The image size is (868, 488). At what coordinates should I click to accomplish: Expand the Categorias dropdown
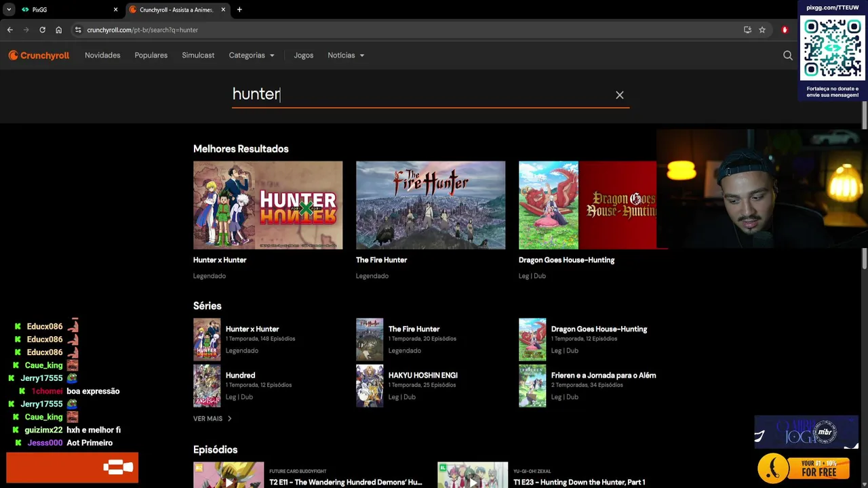(x=252, y=56)
